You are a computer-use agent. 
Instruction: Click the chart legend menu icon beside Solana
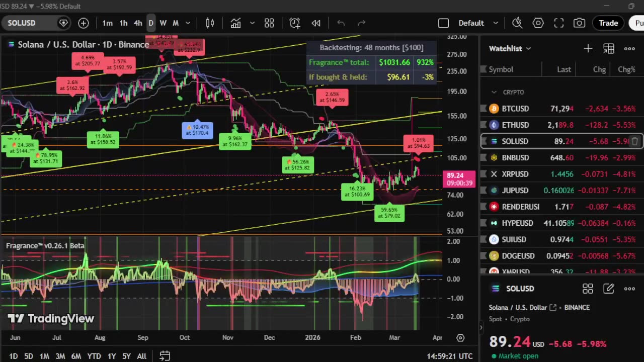coord(11,44)
